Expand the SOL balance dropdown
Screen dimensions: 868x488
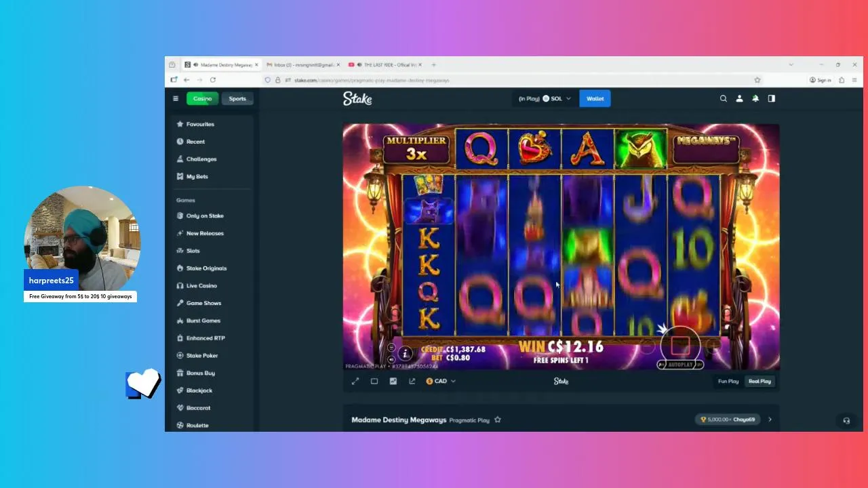click(x=545, y=98)
